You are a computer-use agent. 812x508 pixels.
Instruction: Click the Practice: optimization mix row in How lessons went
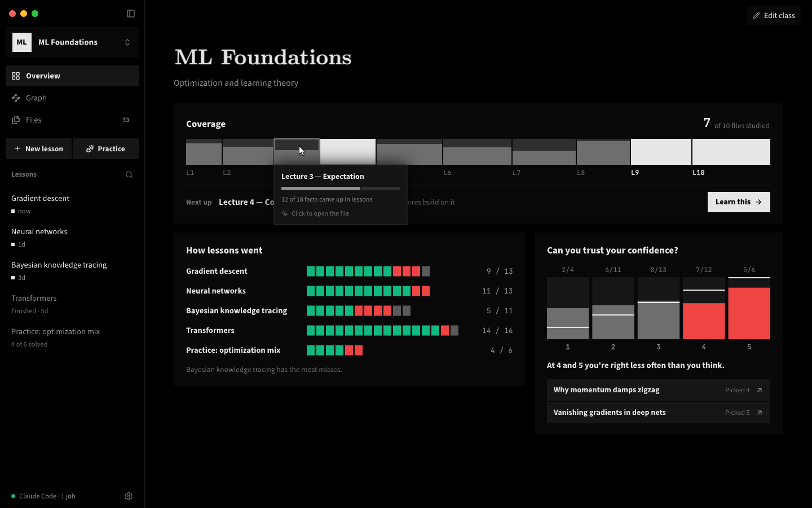pyautogui.click(x=350, y=350)
